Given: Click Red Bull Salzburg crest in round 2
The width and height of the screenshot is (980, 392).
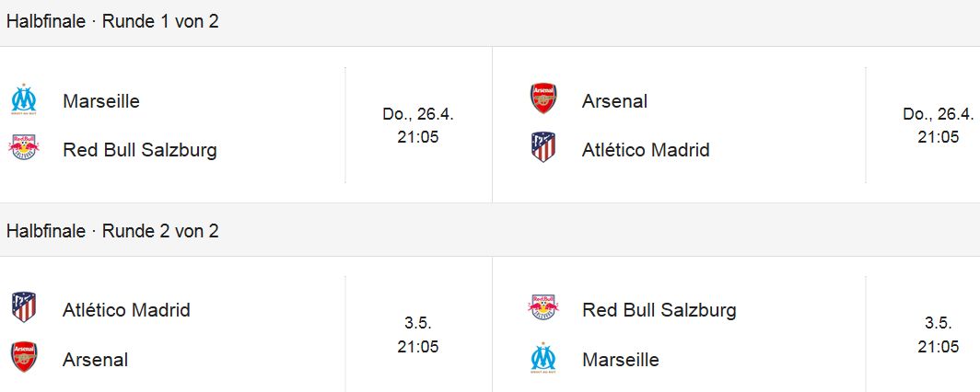Looking at the screenshot, I should click(x=543, y=307).
